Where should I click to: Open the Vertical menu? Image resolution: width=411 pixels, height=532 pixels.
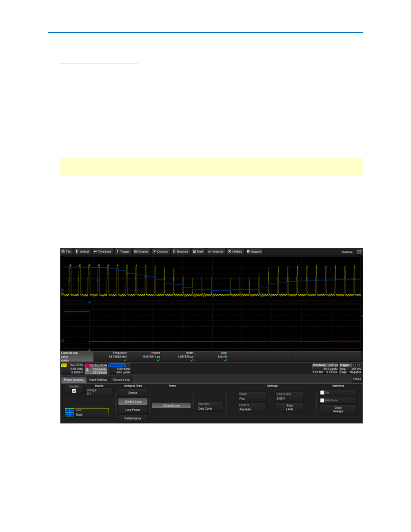coord(82,252)
